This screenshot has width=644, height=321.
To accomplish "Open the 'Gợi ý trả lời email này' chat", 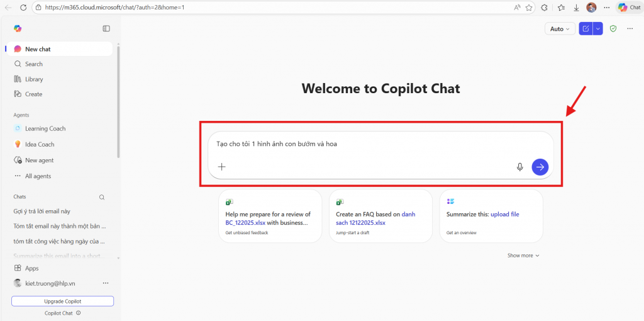I will click(42, 211).
